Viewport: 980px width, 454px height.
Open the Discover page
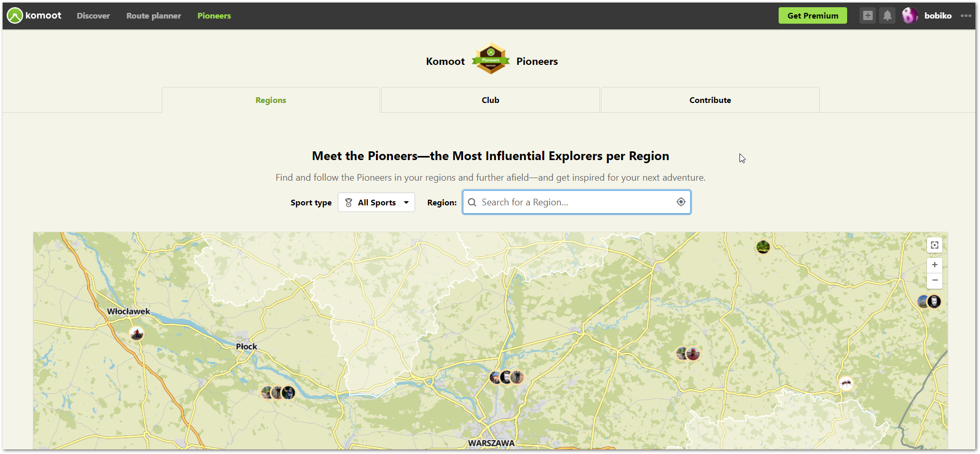[x=93, y=16]
